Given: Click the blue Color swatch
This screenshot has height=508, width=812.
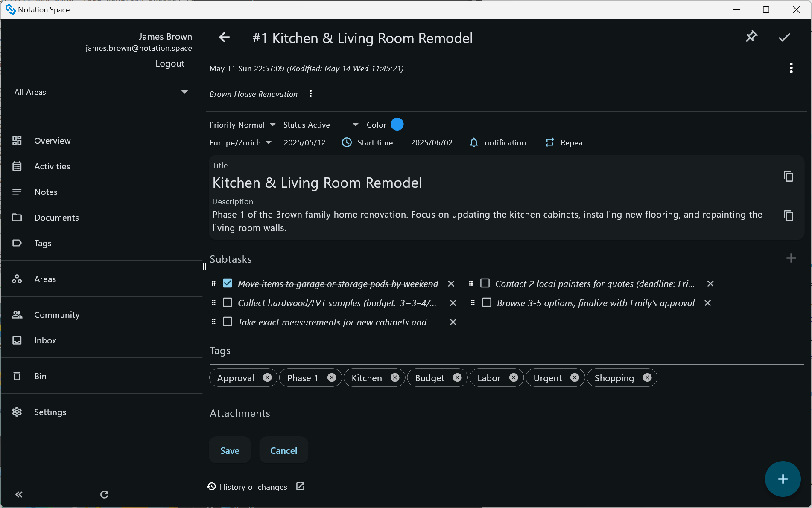Looking at the screenshot, I should coord(397,124).
